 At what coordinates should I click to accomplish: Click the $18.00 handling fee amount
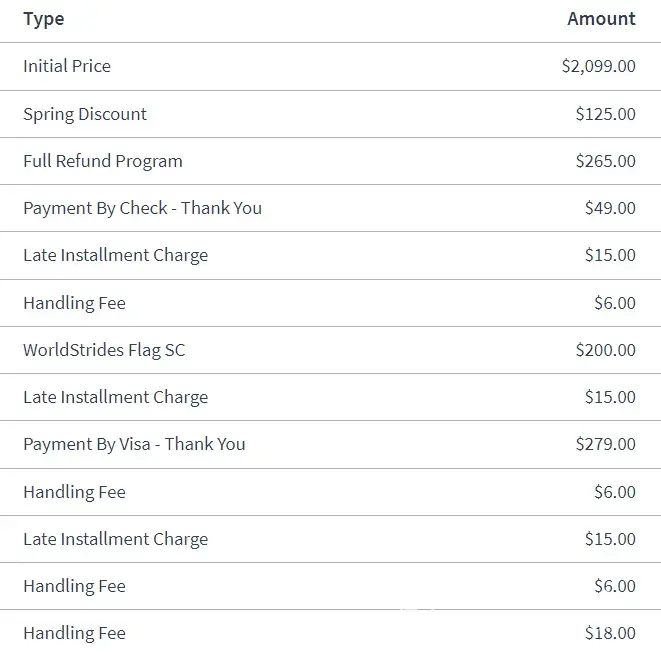610,633
